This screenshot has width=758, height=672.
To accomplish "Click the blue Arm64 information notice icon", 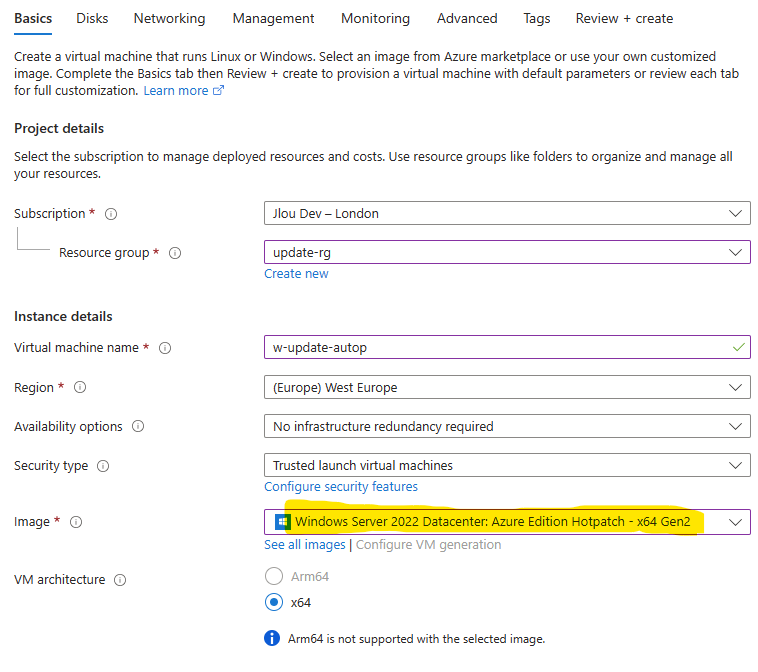I will click(x=272, y=638).
